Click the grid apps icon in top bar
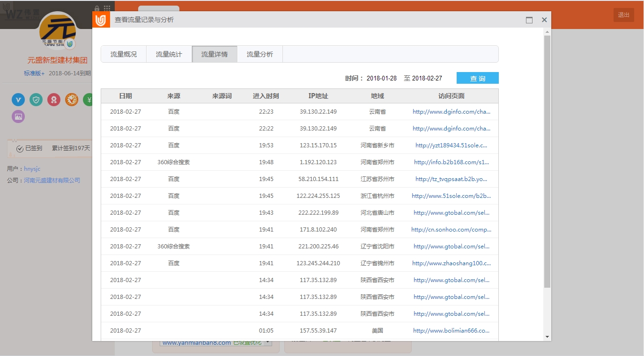The image size is (644, 356). [107, 8]
